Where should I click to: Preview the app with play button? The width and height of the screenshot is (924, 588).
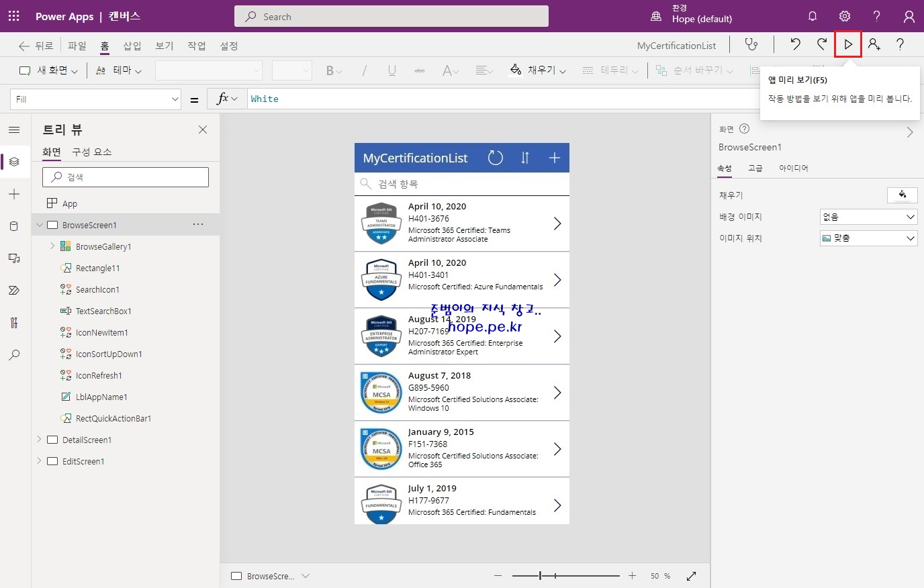(x=848, y=45)
